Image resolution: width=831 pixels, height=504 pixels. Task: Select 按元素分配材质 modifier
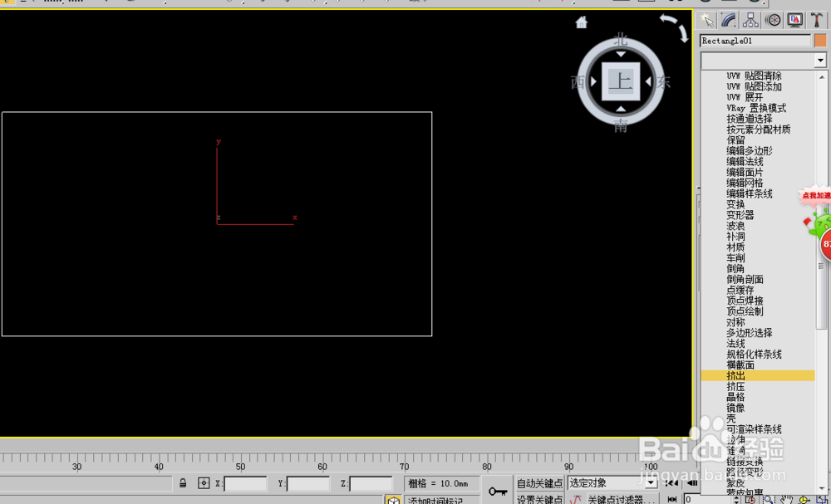pos(757,130)
